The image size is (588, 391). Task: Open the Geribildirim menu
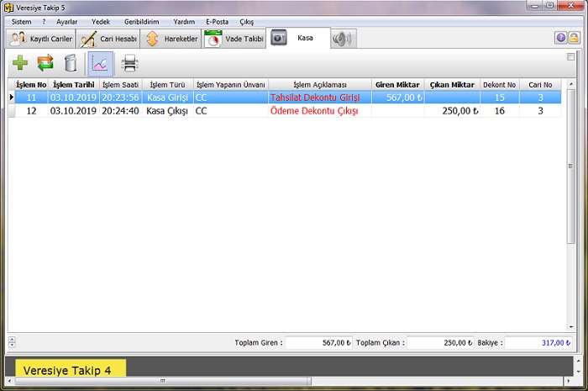[x=142, y=22]
